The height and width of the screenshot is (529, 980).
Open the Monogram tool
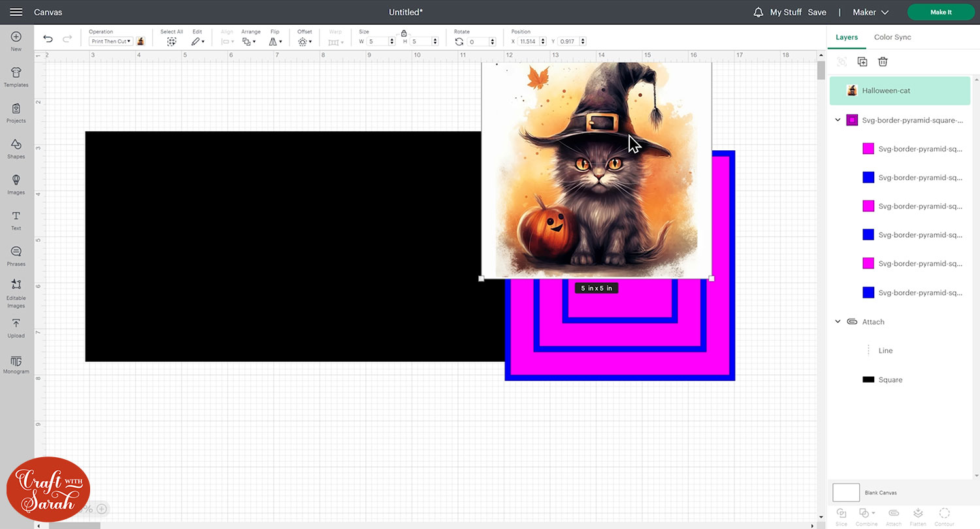(16, 365)
